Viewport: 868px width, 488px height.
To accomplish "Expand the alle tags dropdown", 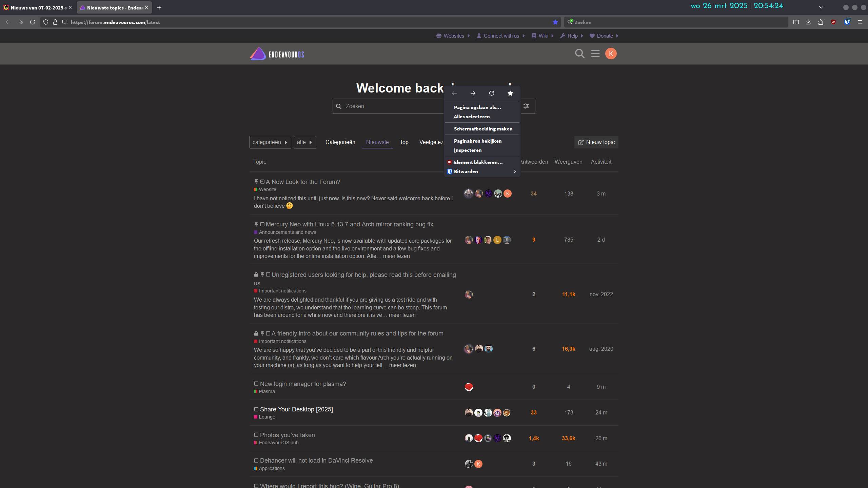I will pyautogui.click(x=305, y=142).
